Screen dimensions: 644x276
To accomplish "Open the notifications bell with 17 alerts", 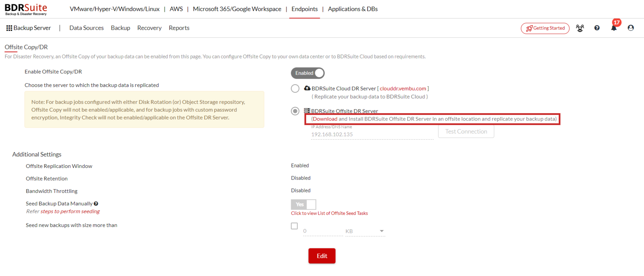I will (x=614, y=28).
